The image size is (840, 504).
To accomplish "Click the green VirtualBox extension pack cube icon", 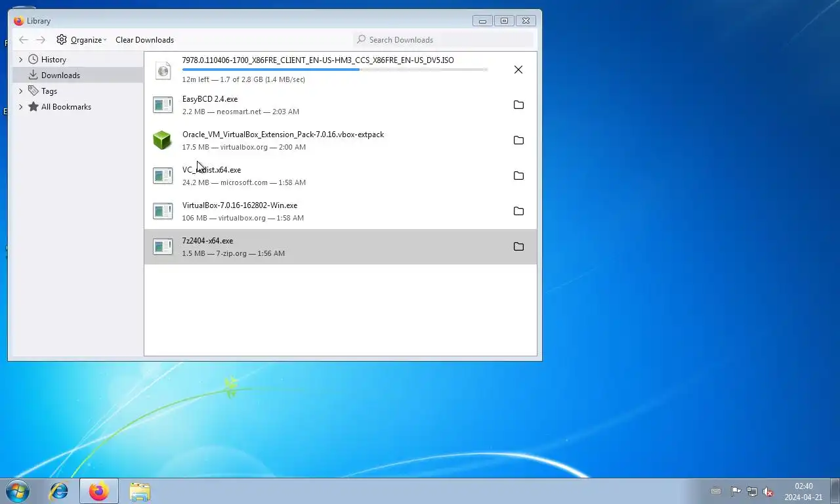I will (162, 140).
